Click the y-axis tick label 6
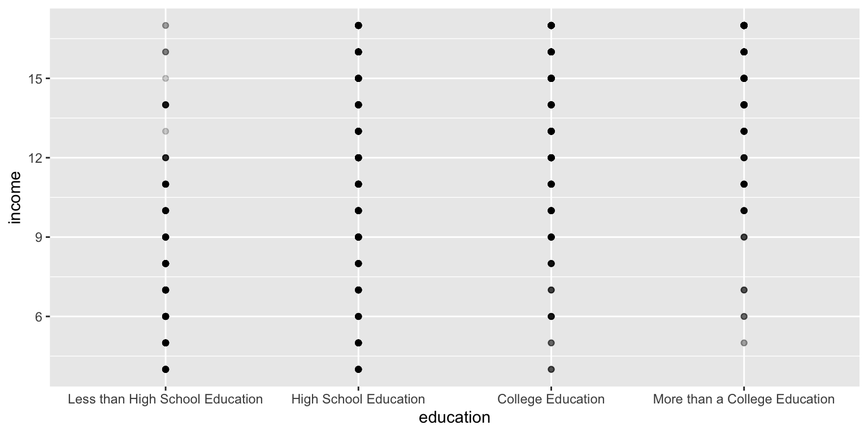 tap(40, 316)
